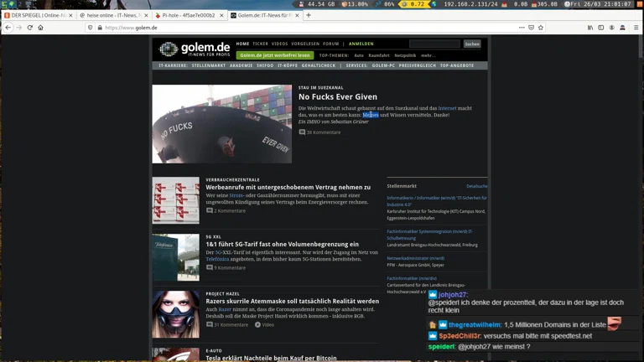The image size is (644, 362).
Task: Bookmark this page with star icon
Action: 542,28
